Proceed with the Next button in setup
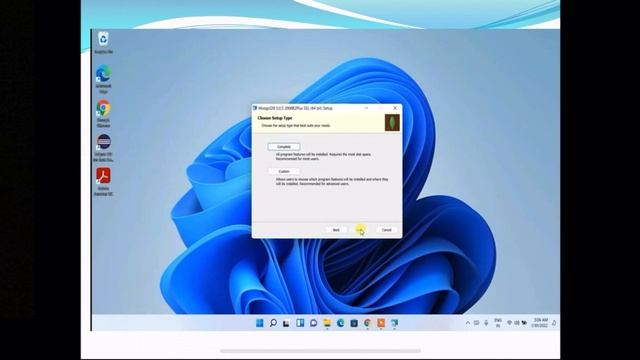The height and width of the screenshot is (360, 640). click(x=360, y=230)
